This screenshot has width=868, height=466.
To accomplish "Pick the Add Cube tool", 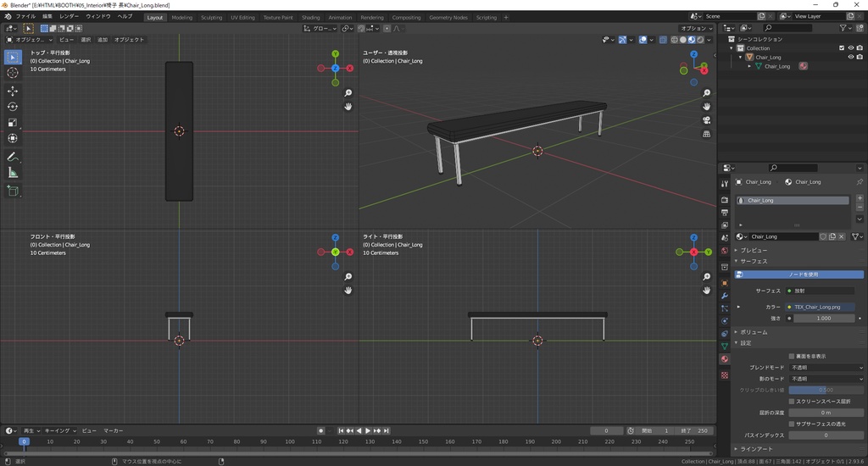I will pyautogui.click(x=13, y=191).
